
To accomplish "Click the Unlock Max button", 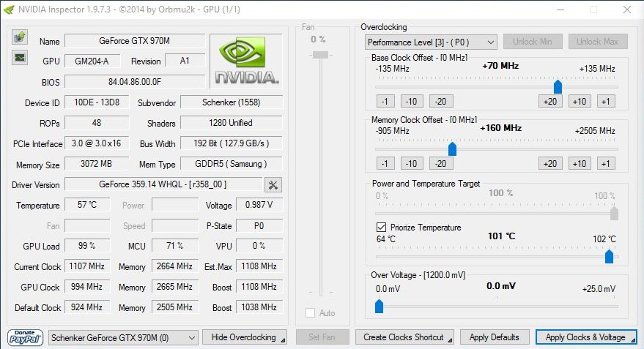I will [598, 42].
